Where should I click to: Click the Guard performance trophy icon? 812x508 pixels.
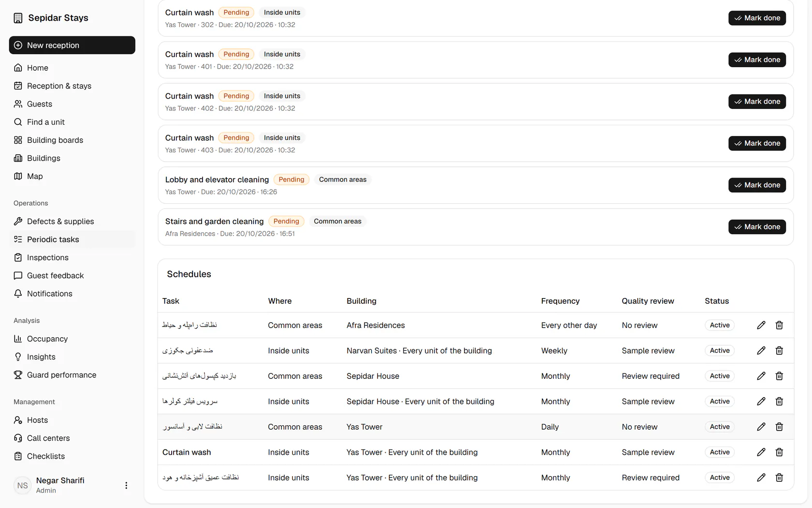coord(18,375)
